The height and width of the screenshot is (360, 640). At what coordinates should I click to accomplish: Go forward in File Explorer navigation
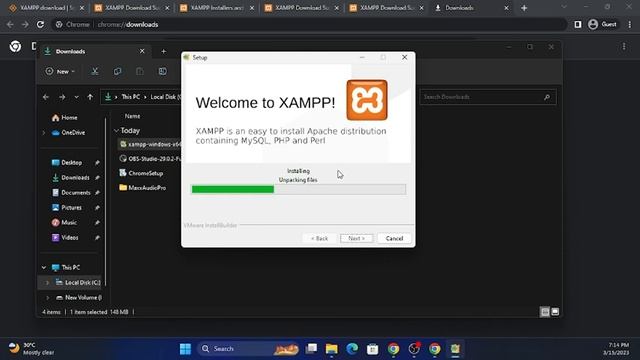(x=62, y=97)
